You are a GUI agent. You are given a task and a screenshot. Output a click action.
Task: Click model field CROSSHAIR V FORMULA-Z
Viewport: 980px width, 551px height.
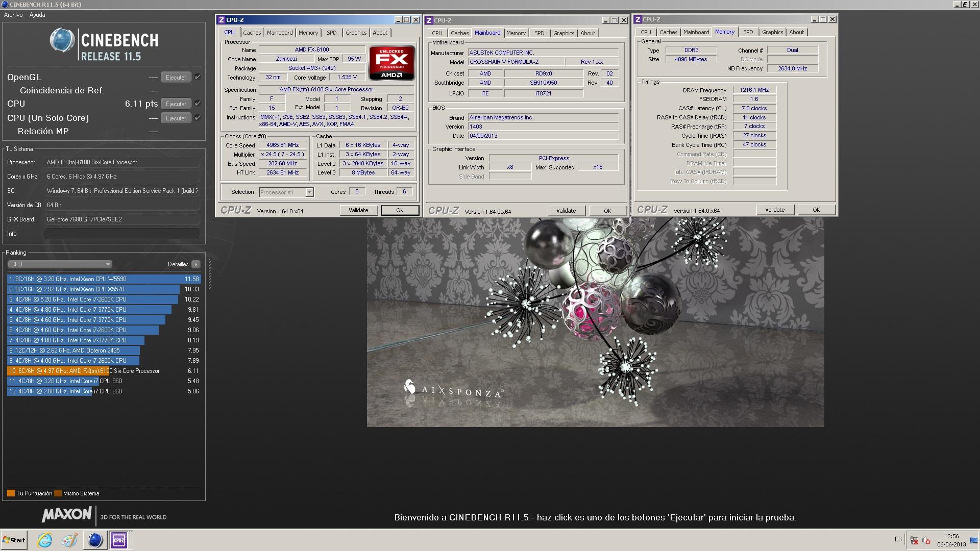click(x=516, y=62)
